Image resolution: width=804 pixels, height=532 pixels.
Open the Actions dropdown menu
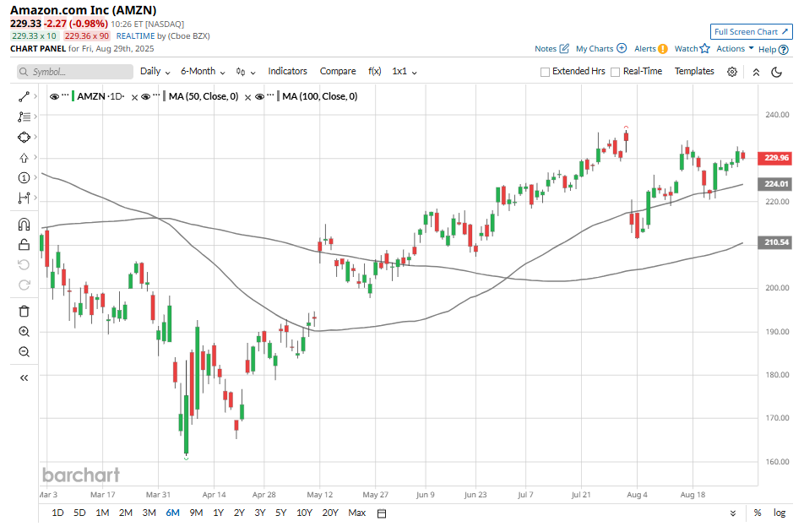click(735, 48)
